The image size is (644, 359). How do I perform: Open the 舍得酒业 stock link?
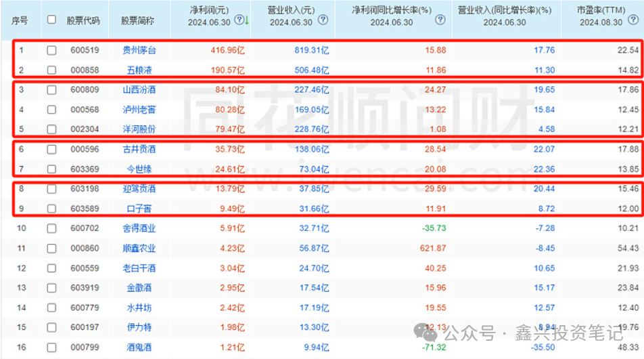[x=139, y=228]
